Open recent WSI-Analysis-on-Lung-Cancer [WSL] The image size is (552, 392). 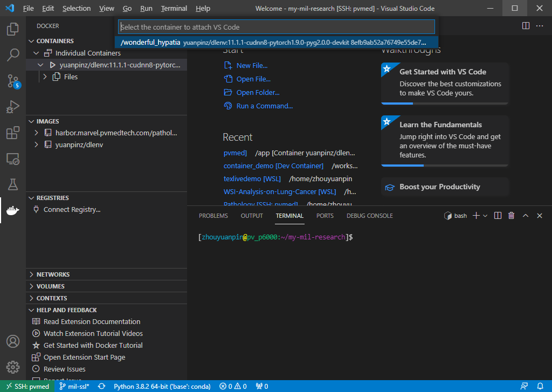pyautogui.click(x=280, y=192)
